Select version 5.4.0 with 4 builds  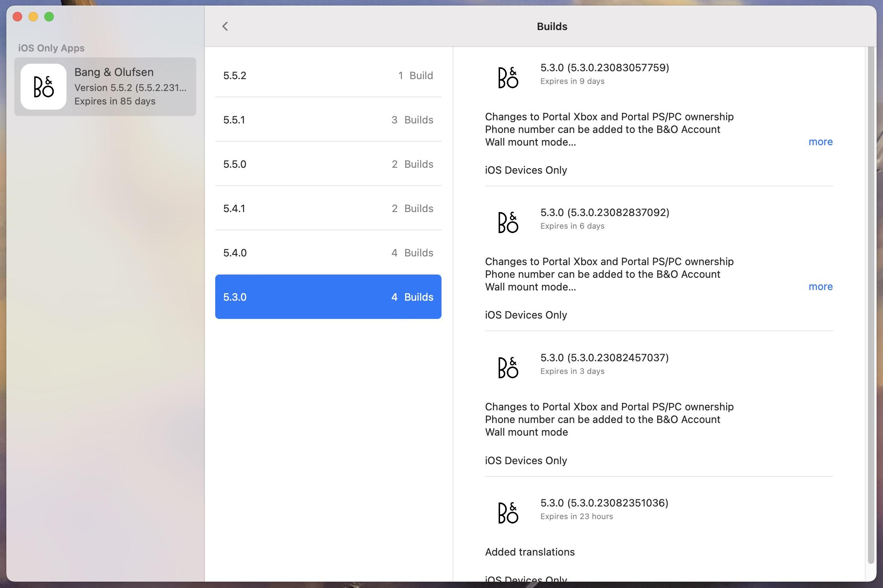pos(328,252)
